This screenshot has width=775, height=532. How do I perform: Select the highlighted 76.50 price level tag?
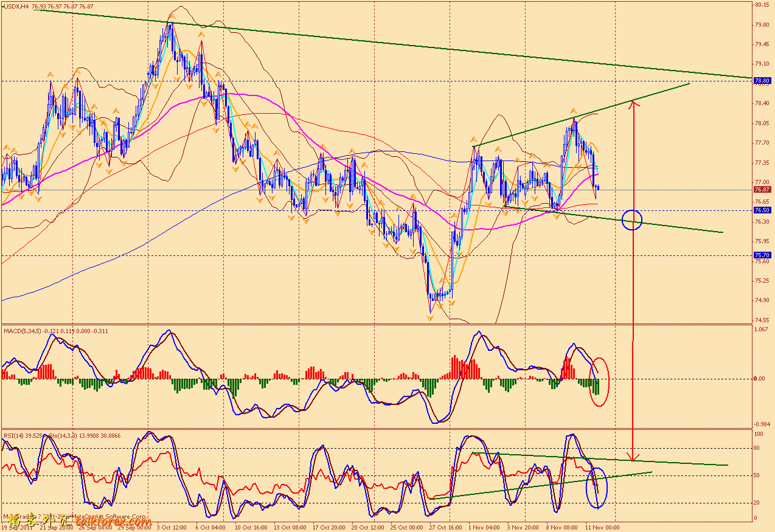pyautogui.click(x=762, y=210)
